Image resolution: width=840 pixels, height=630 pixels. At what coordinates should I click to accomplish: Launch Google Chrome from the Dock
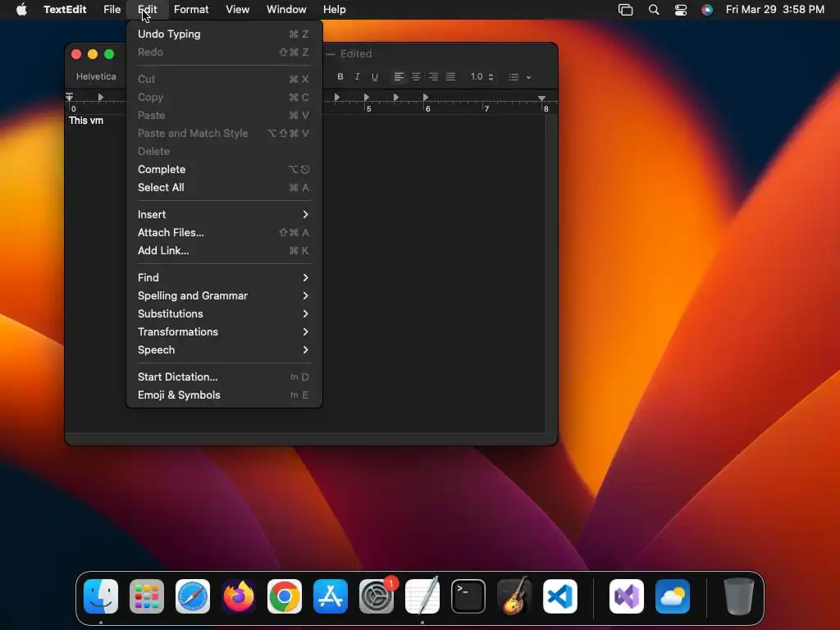(285, 596)
